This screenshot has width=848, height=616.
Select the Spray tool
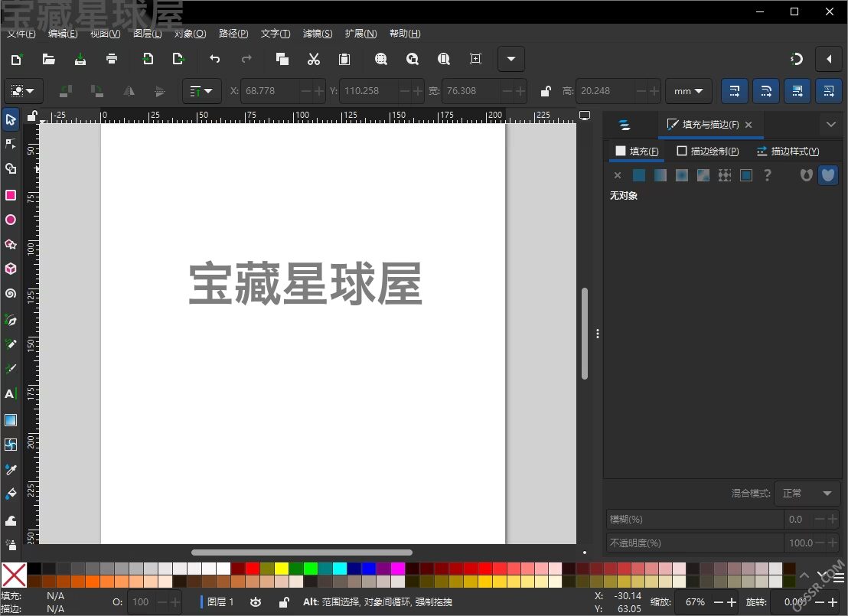(10, 544)
